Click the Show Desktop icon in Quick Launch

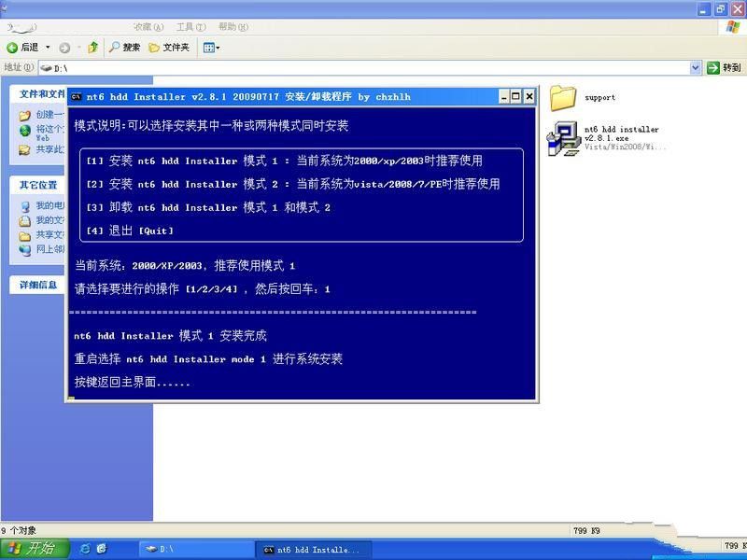tap(103, 549)
